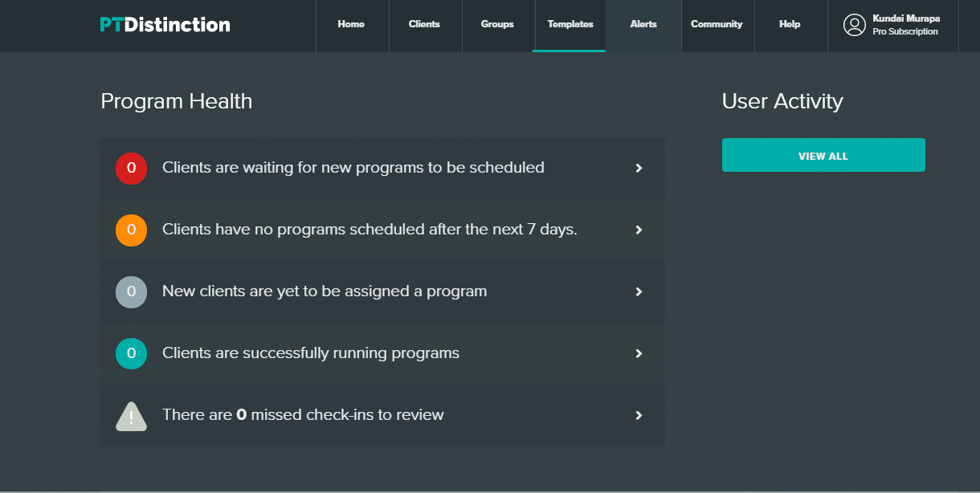Click the orange no-programs count badge

coord(131,230)
